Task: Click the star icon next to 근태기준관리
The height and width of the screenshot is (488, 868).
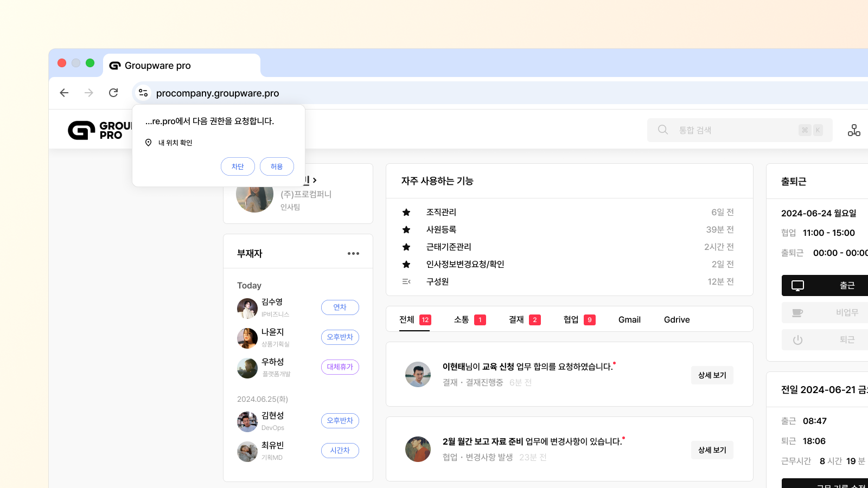Action: coord(406,247)
